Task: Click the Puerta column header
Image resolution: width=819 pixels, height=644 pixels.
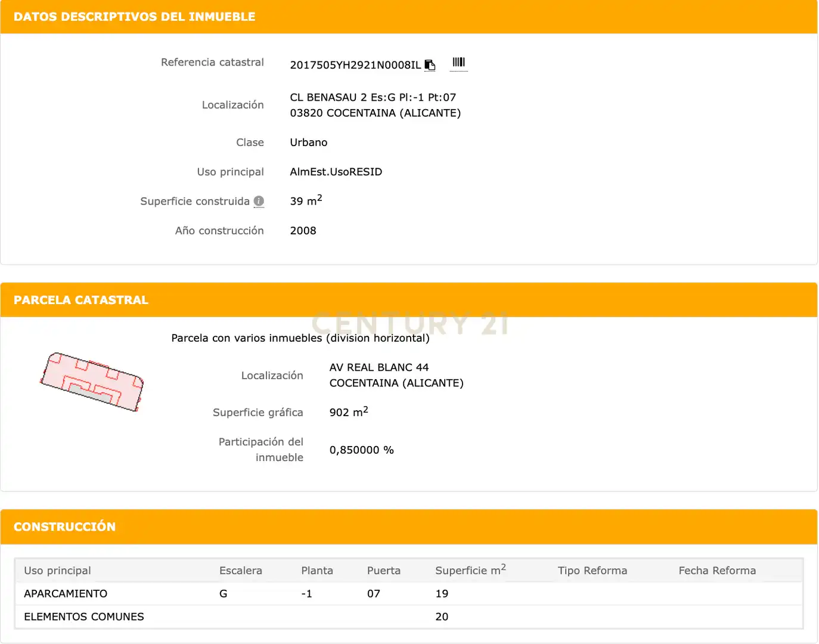Action: click(384, 571)
